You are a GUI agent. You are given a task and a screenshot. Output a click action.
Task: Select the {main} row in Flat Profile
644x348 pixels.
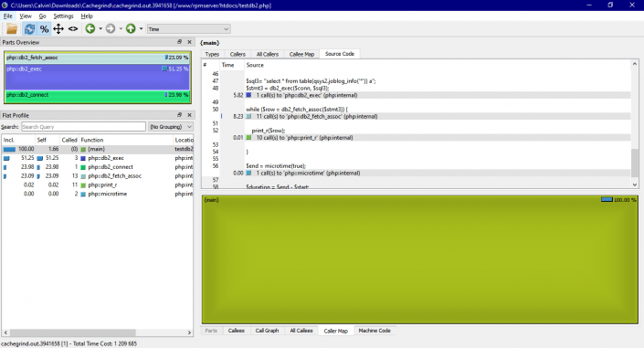[x=98, y=149]
